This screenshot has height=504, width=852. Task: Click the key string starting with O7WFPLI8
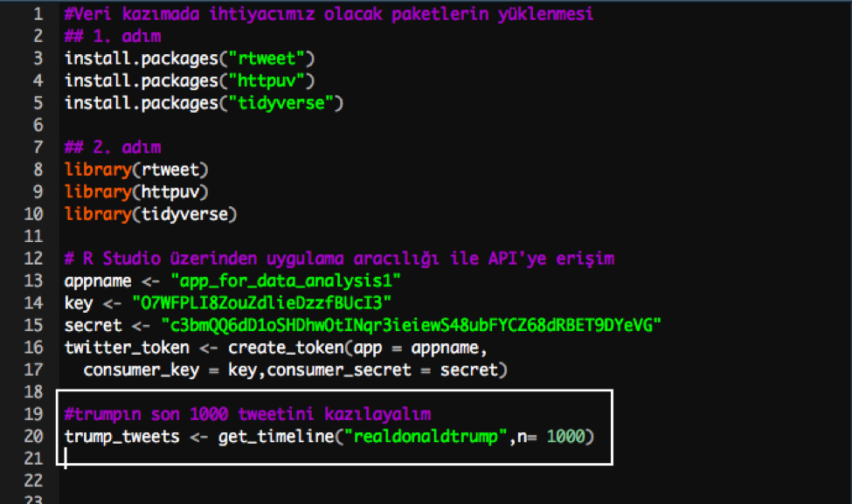(x=260, y=303)
